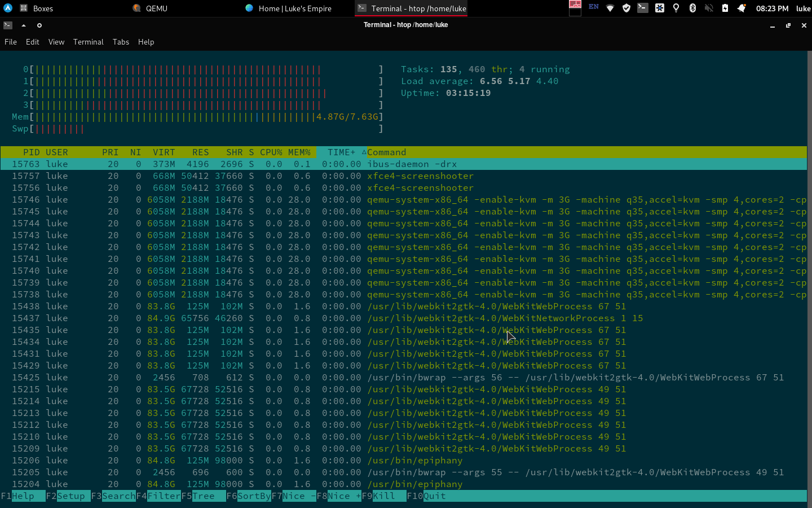Open the notifications bell icon
Image resolution: width=812 pixels, height=508 pixels.
[742, 8]
